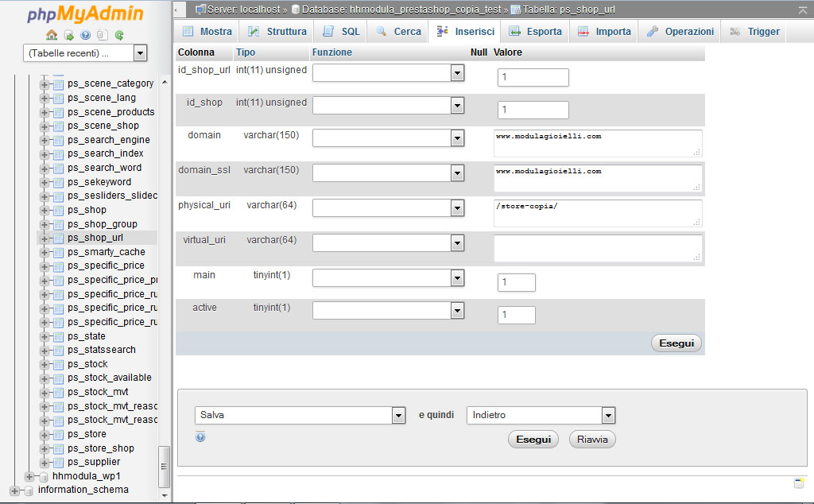Viewport: 814px width, 504px height.
Task: Select ps_supplier in the table tree
Action: 94,462
